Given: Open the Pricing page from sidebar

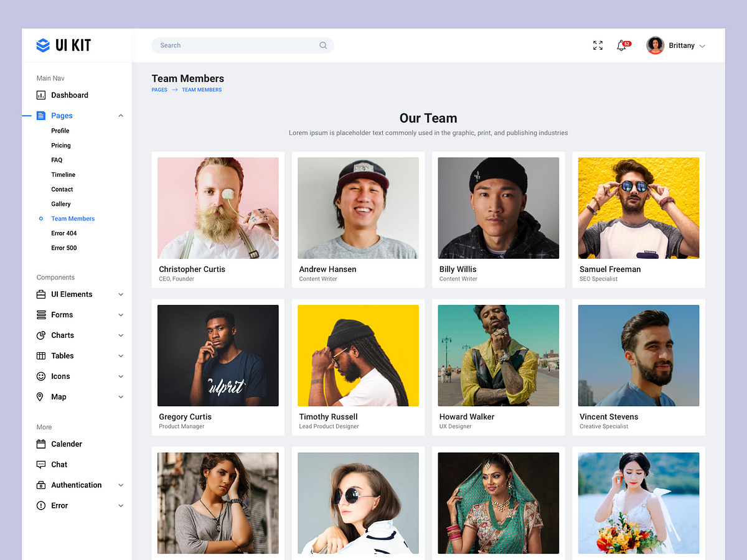Looking at the screenshot, I should tap(60, 145).
